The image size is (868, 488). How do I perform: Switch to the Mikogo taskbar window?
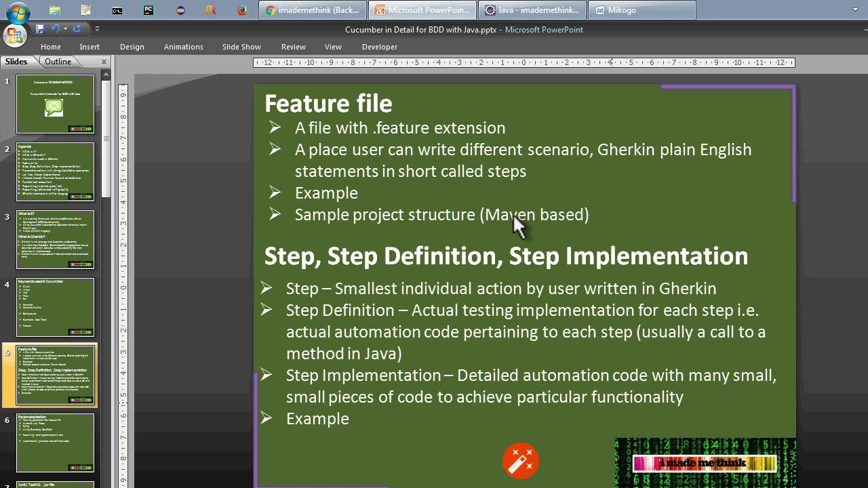[642, 10]
